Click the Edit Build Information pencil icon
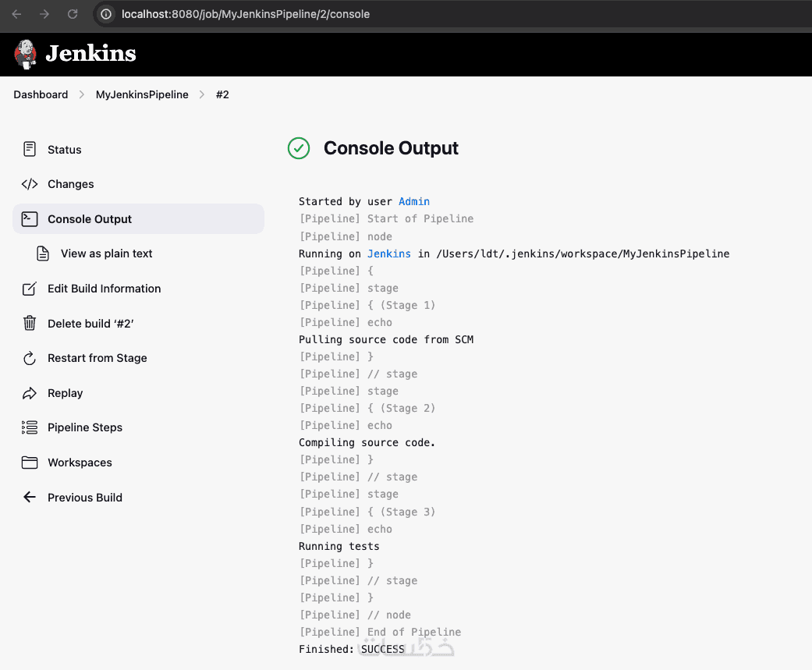Screen dimensions: 812x670 pos(30,289)
